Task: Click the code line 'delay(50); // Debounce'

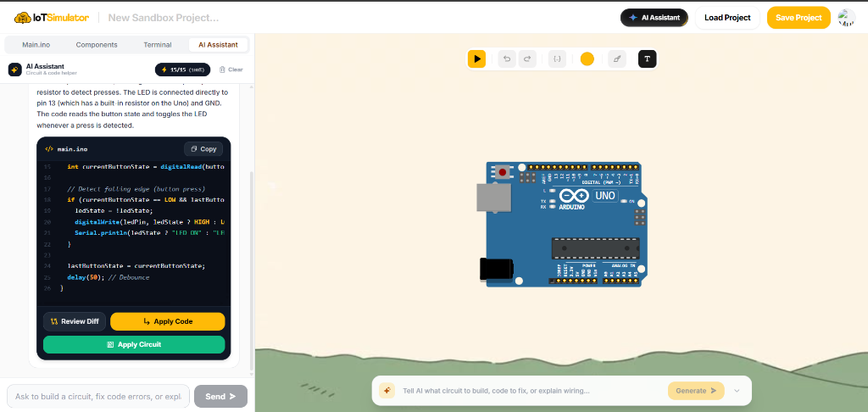Action: 108,277
